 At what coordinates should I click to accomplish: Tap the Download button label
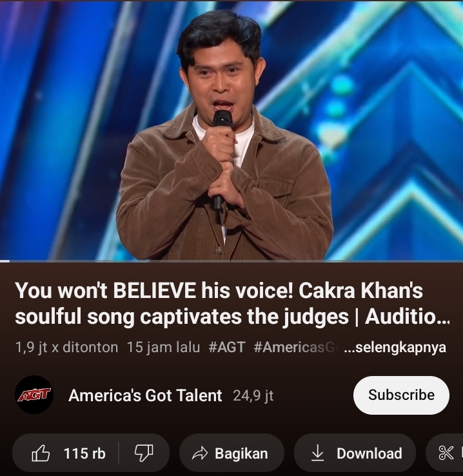click(x=369, y=453)
